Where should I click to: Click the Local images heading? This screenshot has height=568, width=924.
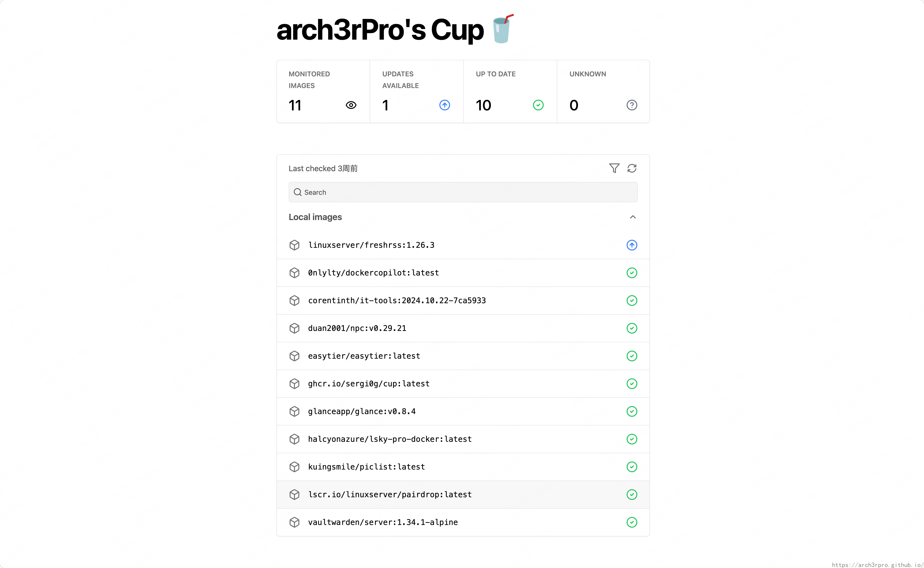315,217
